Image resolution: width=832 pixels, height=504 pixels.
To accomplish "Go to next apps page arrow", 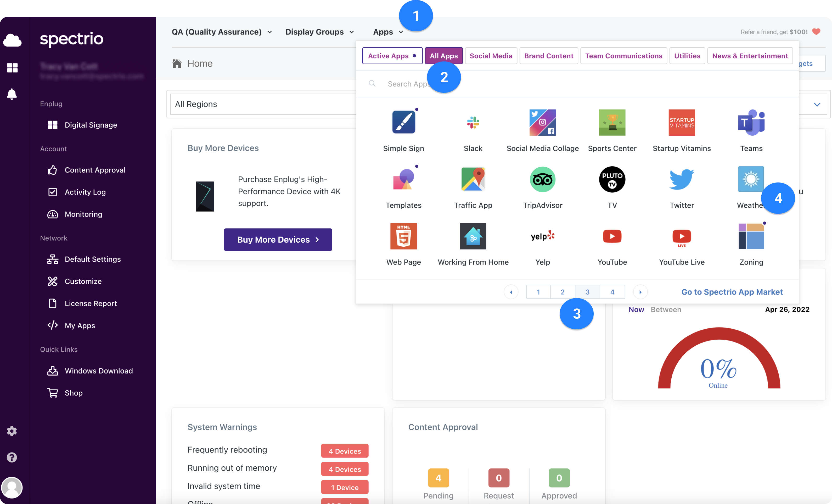I will coord(640,292).
